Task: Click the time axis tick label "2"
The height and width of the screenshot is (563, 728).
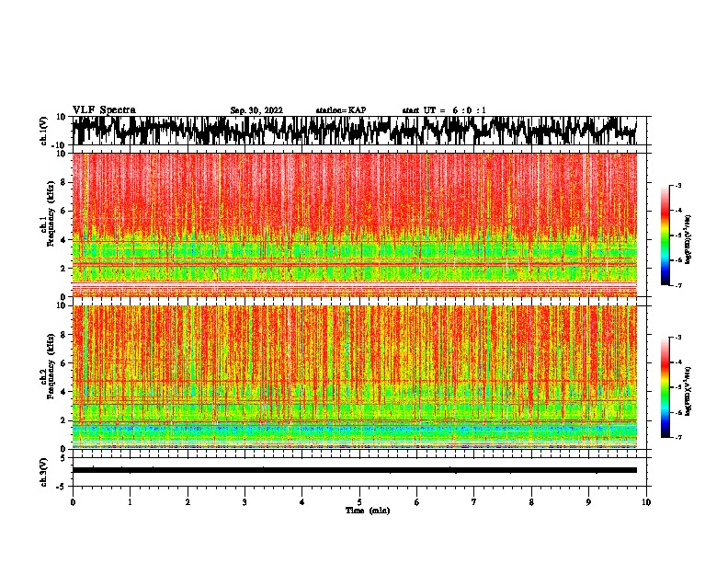Action: point(188,502)
